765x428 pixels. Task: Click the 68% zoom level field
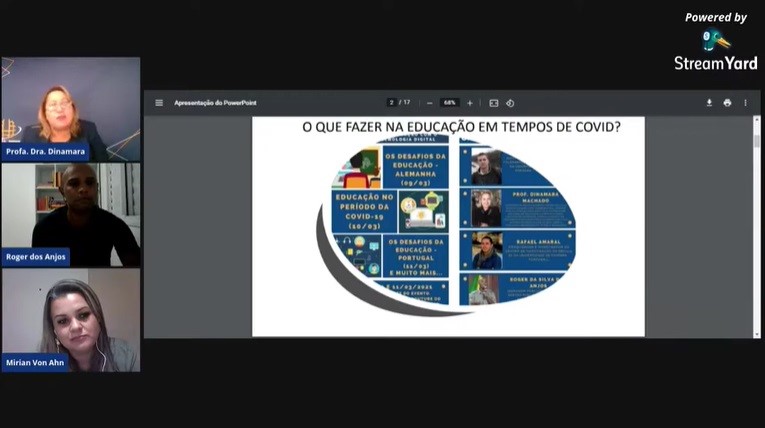coord(449,103)
